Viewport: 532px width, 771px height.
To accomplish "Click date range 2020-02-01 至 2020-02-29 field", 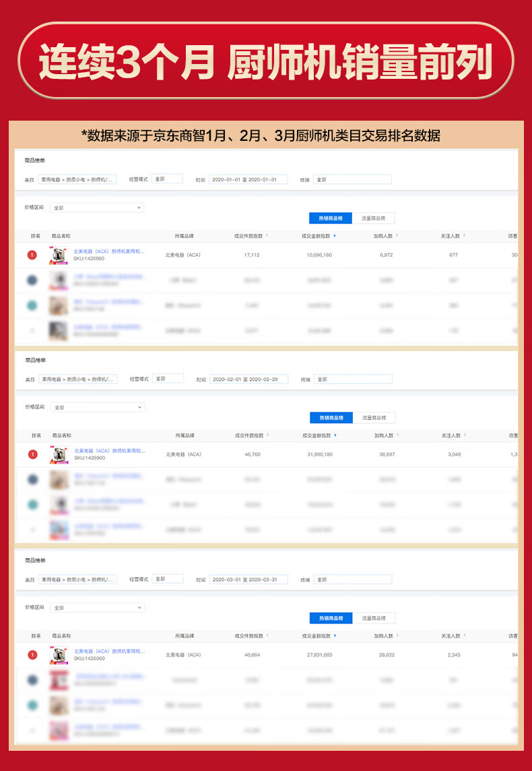I will [x=249, y=379].
